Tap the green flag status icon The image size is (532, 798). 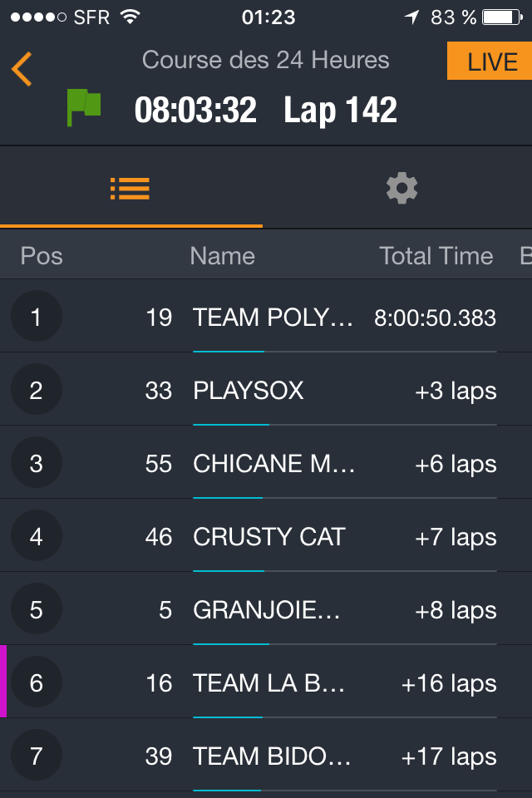(x=83, y=108)
